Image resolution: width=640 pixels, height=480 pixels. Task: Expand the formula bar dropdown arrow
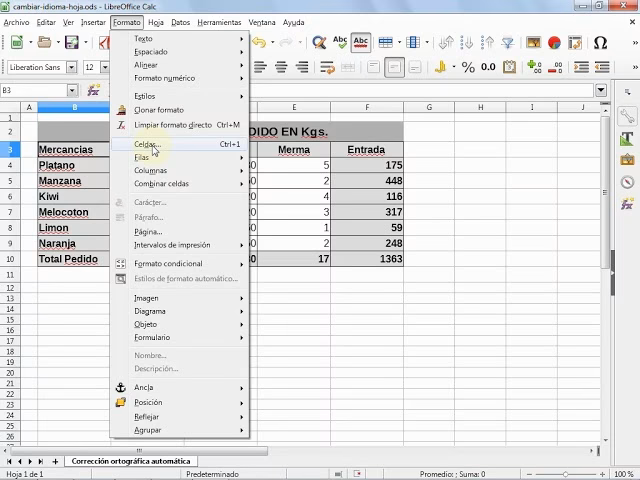pos(601,90)
